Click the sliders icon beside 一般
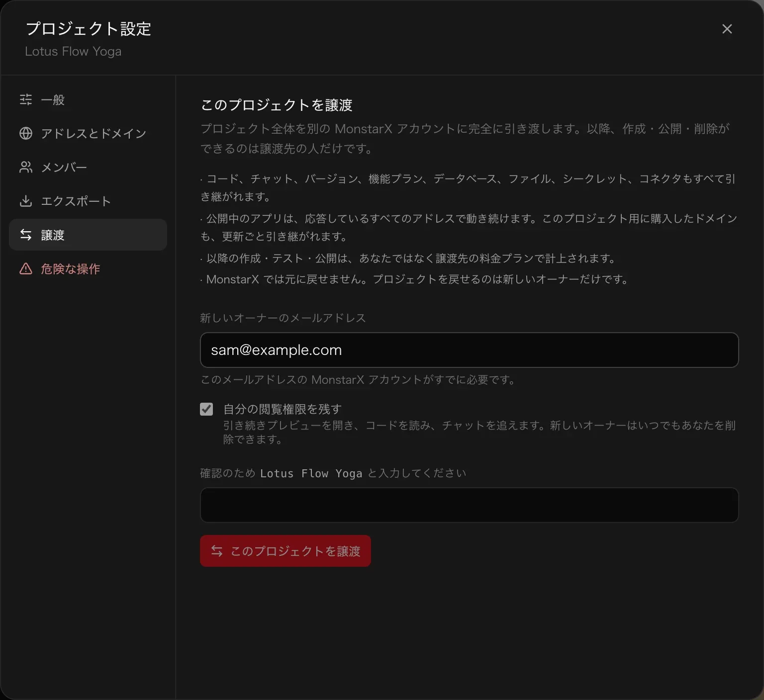 pyautogui.click(x=26, y=100)
